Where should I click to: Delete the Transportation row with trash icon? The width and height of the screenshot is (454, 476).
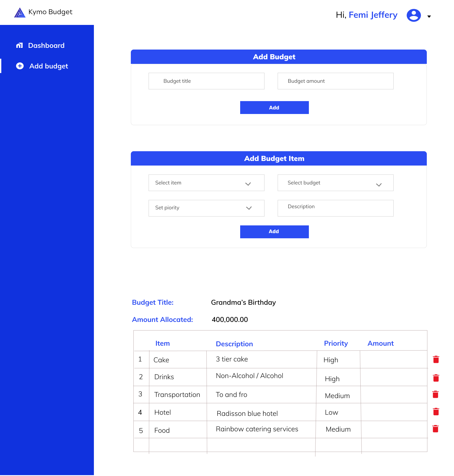point(435,394)
